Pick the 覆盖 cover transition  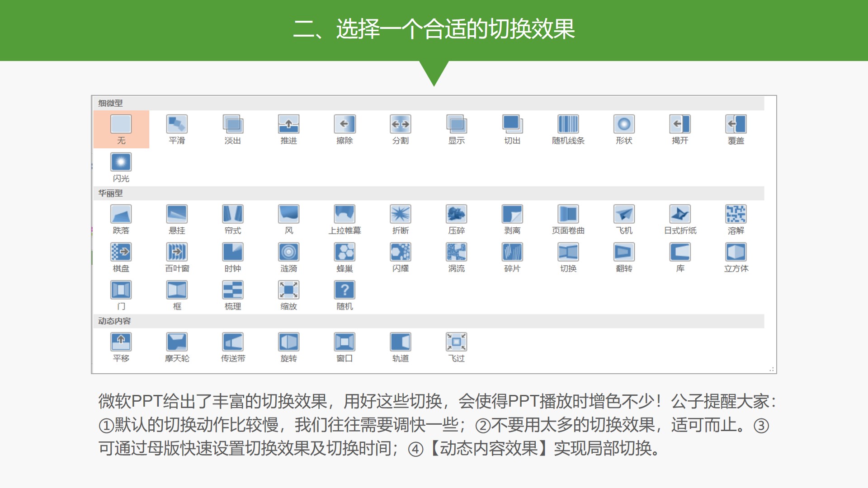coord(736,129)
